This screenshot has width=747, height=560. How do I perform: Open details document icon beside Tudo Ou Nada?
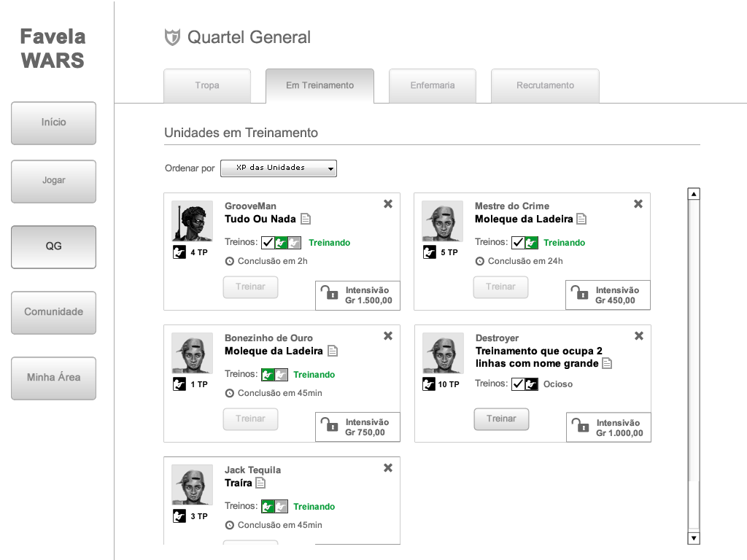(x=306, y=219)
